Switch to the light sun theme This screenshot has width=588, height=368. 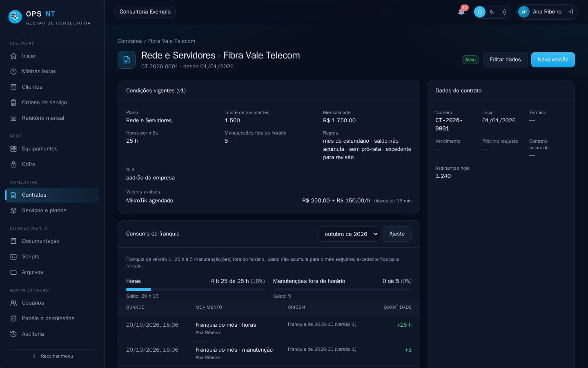coord(504,12)
